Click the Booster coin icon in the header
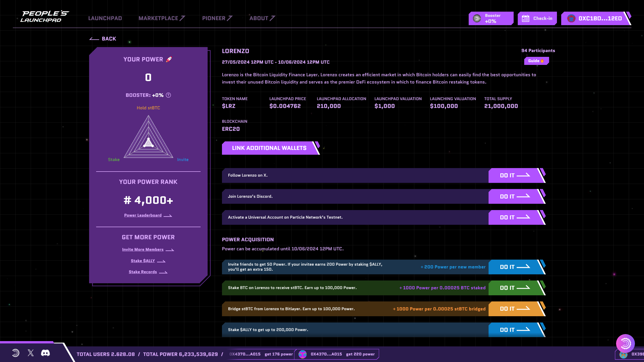Screen dimensions: 644x362 (x=477, y=18)
